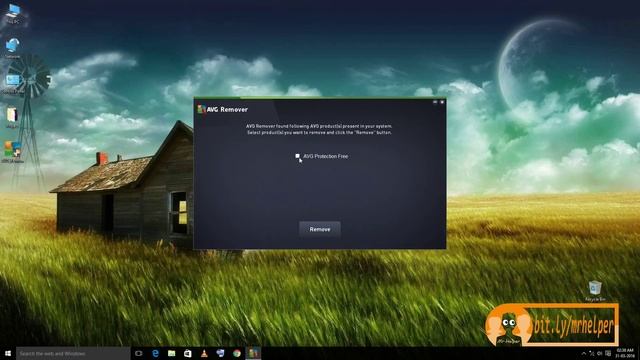Select the second desktop icon below This PC
640x360 pixels.
click(x=13, y=48)
